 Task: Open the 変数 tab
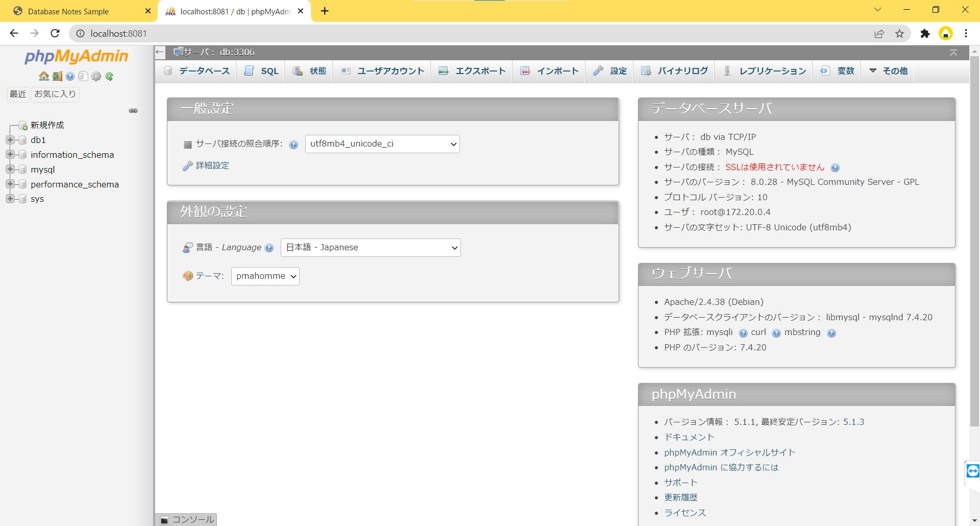pyautogui.click(x=838, y=71)
